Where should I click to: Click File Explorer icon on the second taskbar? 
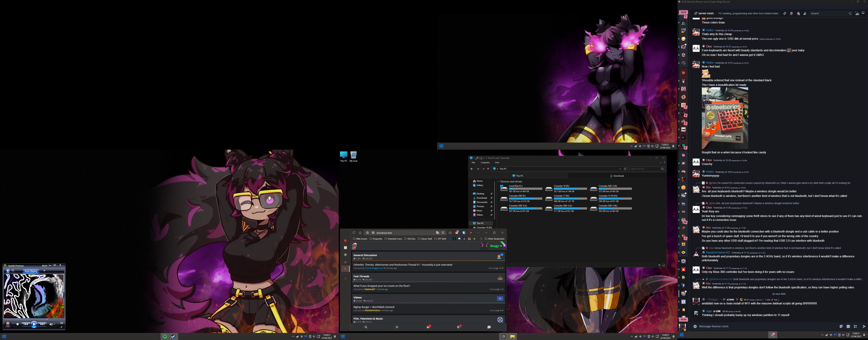pyautogui.click(x=512, y=336)
